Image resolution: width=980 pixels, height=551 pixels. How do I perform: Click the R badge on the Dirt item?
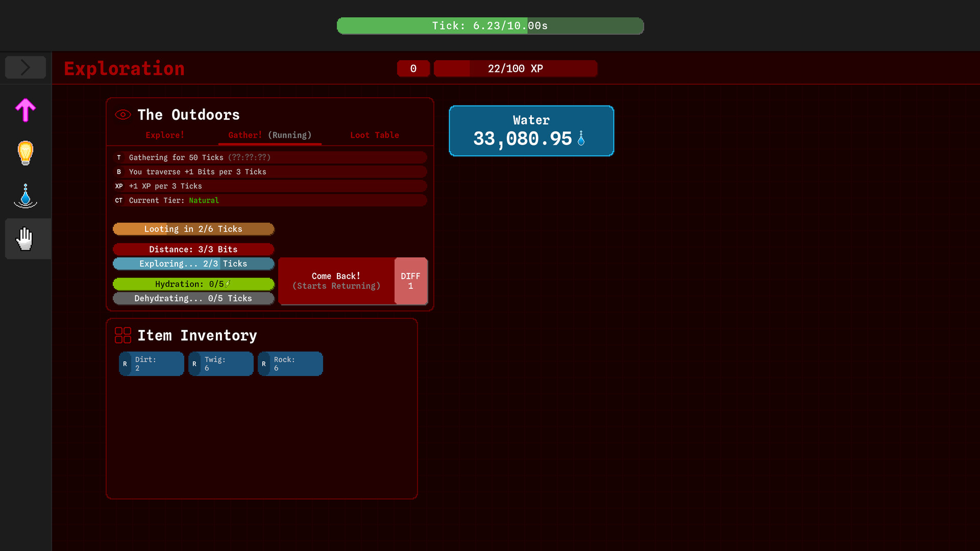pyautogui.click(x=125, y=364)
